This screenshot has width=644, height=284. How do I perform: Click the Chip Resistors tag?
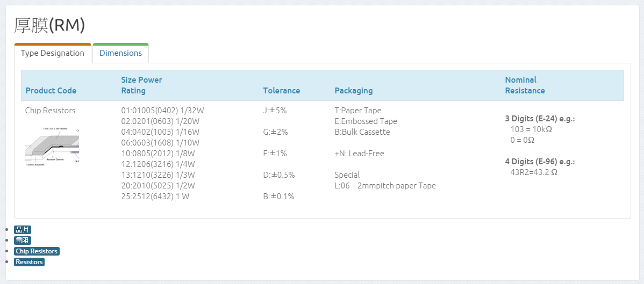pos(37,251)
